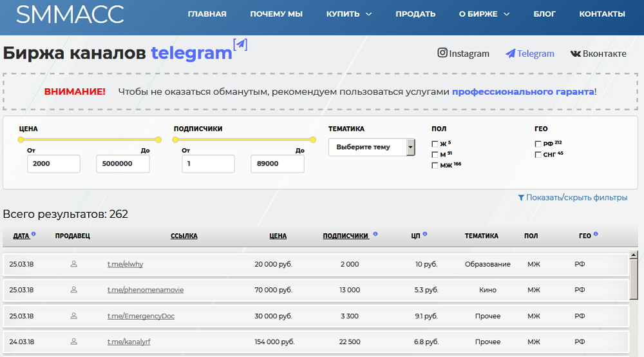Open the Instagram exchange icon
This screenshot has width=644, height=357.
[x=442, y=53]
